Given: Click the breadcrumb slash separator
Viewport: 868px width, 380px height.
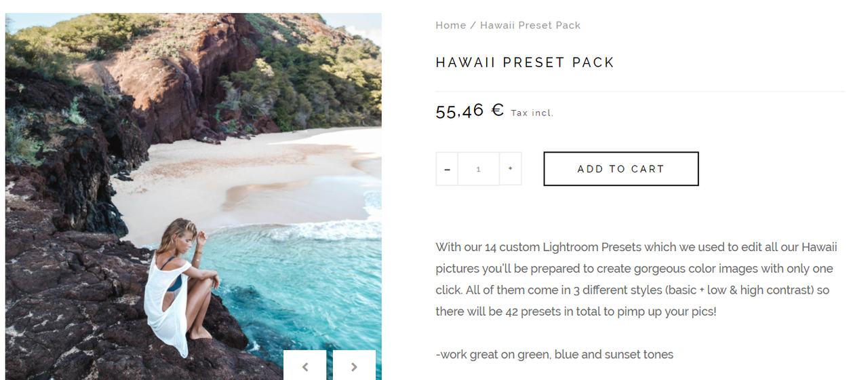Looking at the screenshot, I should coord(473,25).
